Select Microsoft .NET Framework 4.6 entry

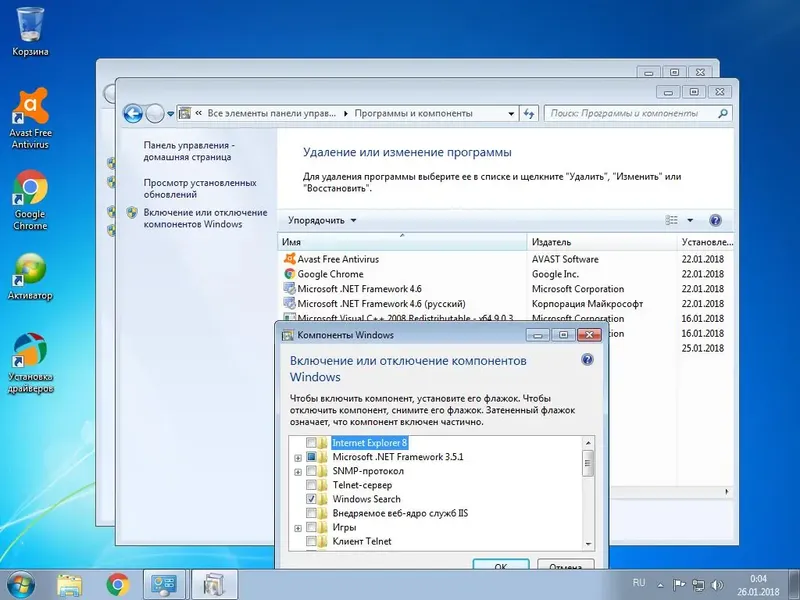point(359,289)
